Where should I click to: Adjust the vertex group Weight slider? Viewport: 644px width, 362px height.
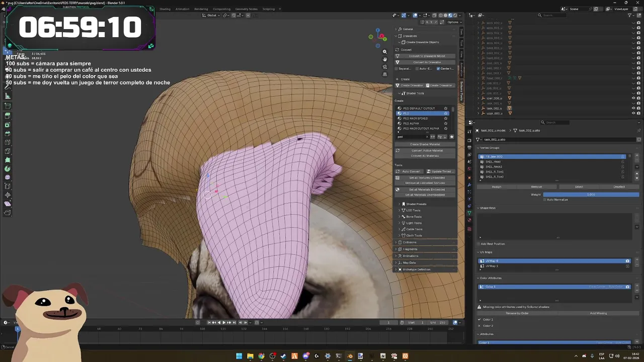click(591, 195)
